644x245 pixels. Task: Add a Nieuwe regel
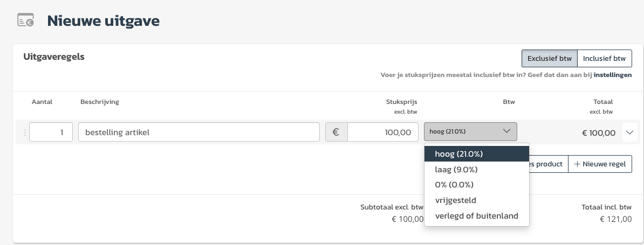click(x=600, y=164)
